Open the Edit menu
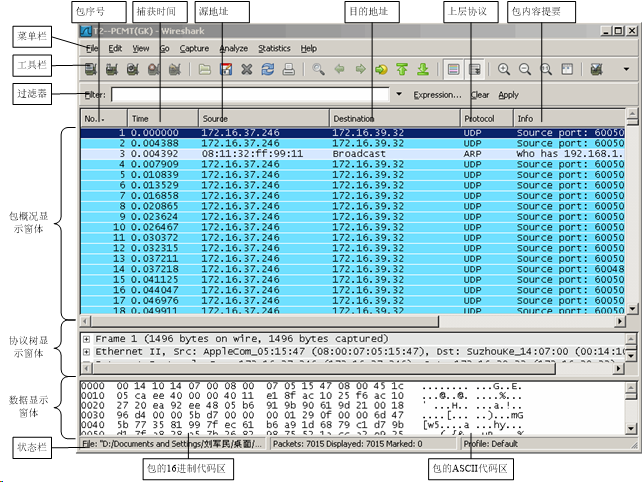 pos(115,48)
